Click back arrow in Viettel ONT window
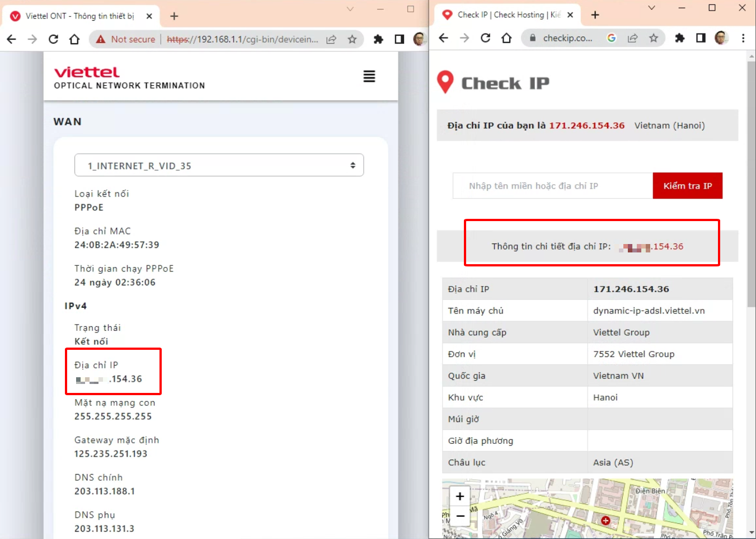Image resolution: width=756 pixels, height=539 pixels. point(11,39)
